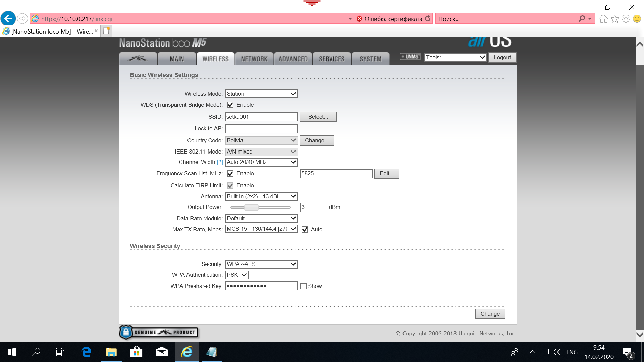Screen dimensions: 644x362
Task: Open address bar history dropdown
Action: (350, 19)
